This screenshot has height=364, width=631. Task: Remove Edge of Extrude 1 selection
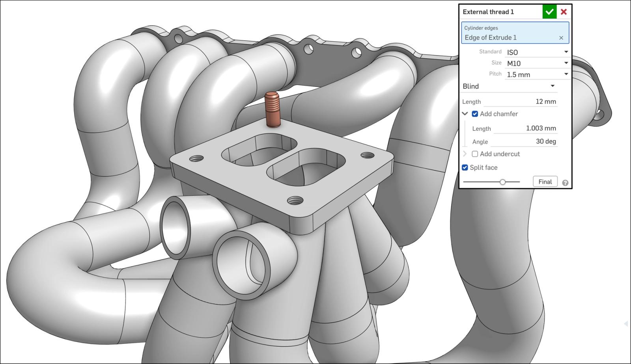click(561, 38)
